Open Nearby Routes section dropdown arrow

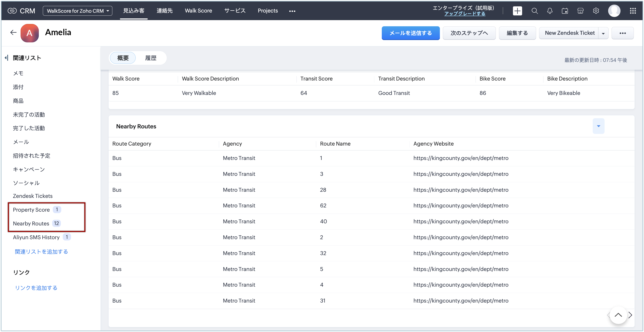(598, 126)
